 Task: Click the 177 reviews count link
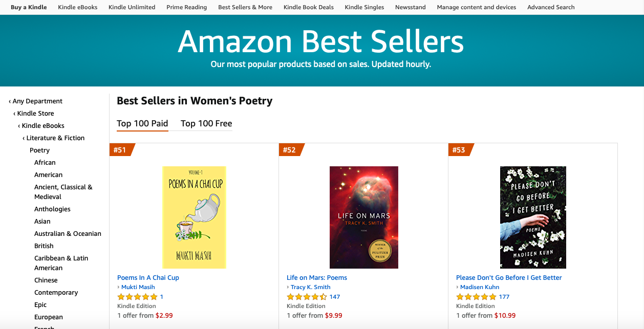click(504, 297)
